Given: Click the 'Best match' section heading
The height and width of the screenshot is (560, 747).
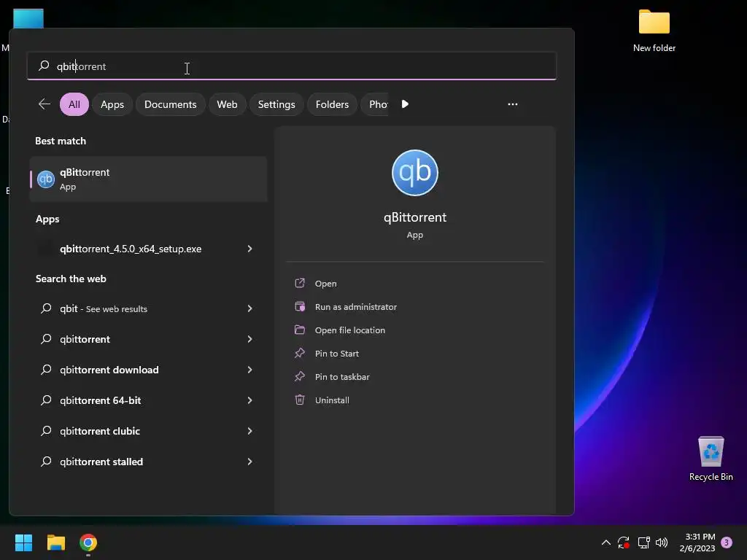Looking at the screenshot, I should pos(61,141).
